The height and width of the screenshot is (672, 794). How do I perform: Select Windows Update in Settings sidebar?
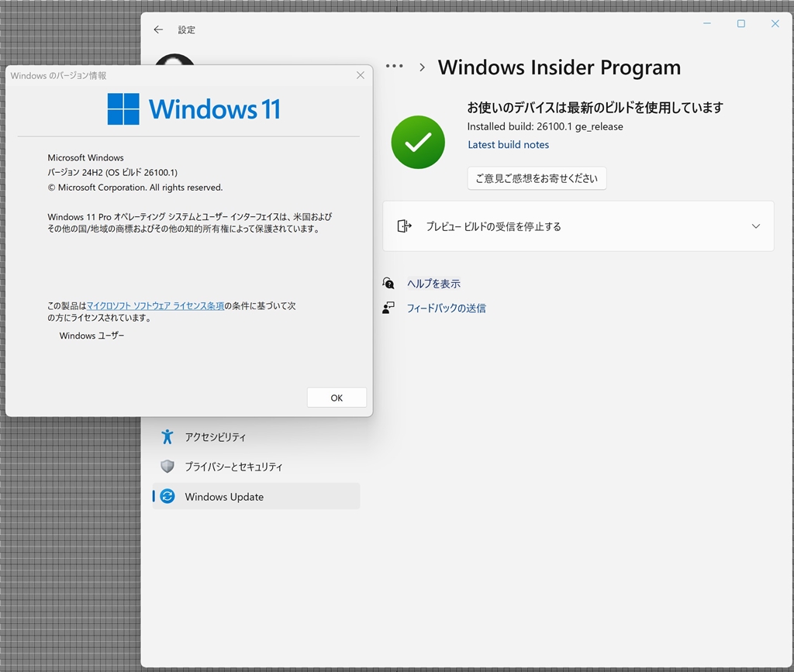(256, 496)
